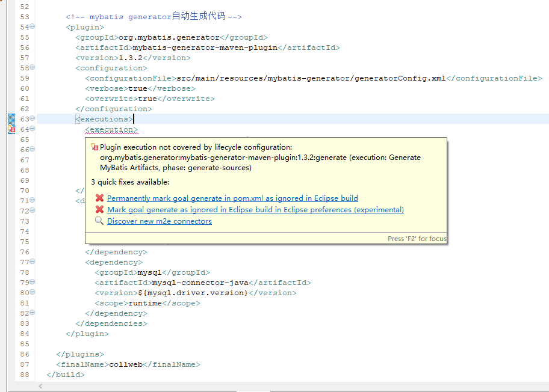Click the red X icon beside Permanently mark goal
The height and width of the screenshot is (392, 549).
(x=100, y=198)
